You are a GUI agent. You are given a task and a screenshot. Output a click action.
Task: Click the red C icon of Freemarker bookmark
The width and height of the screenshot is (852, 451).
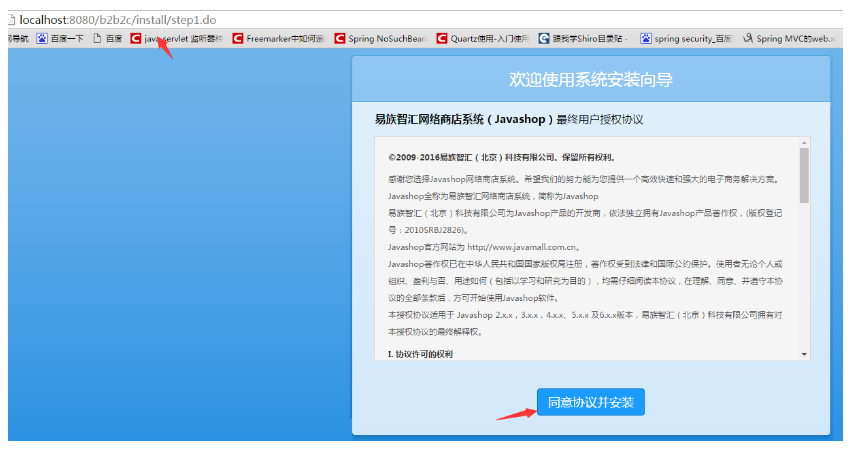coord(238,39)
